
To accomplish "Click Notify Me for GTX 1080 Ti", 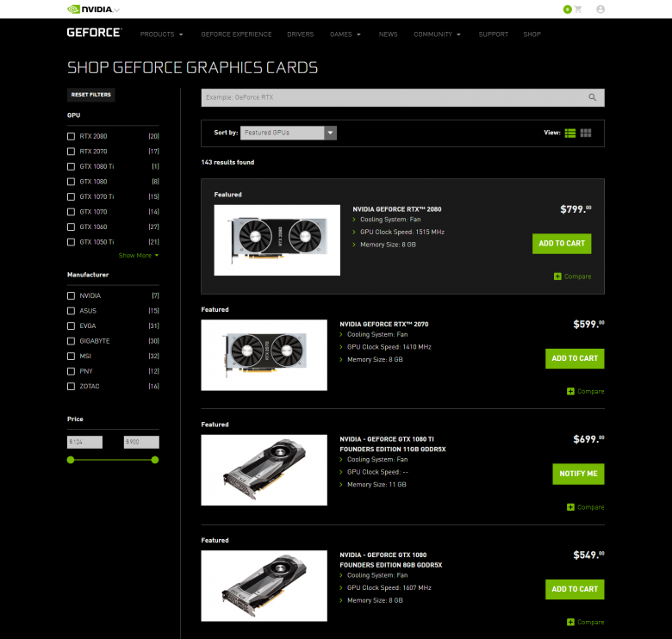I will tap(578, 474).
